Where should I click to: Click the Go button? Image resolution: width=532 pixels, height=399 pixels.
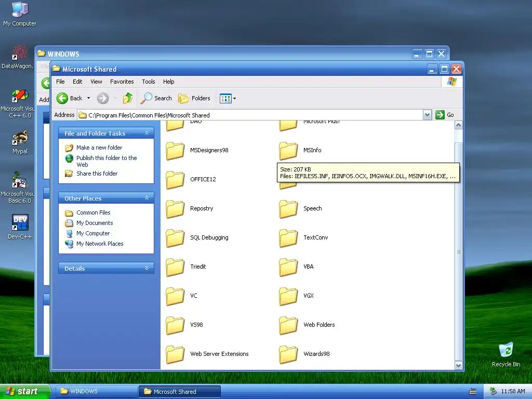tap(445, 115)
